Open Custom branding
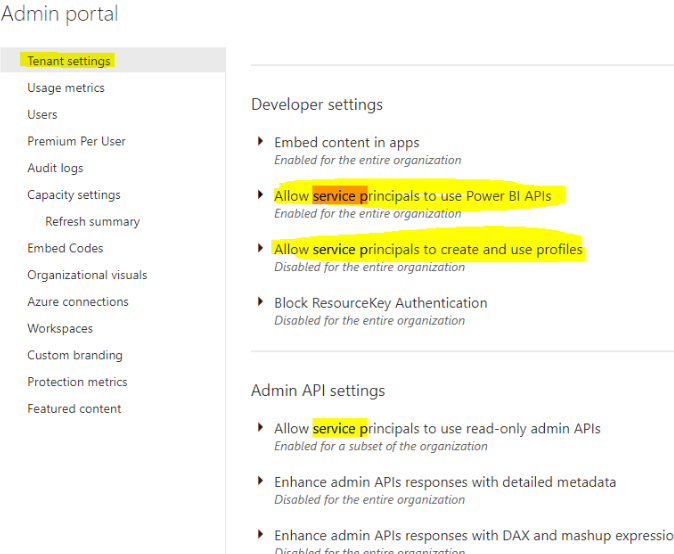 point(75,355)
